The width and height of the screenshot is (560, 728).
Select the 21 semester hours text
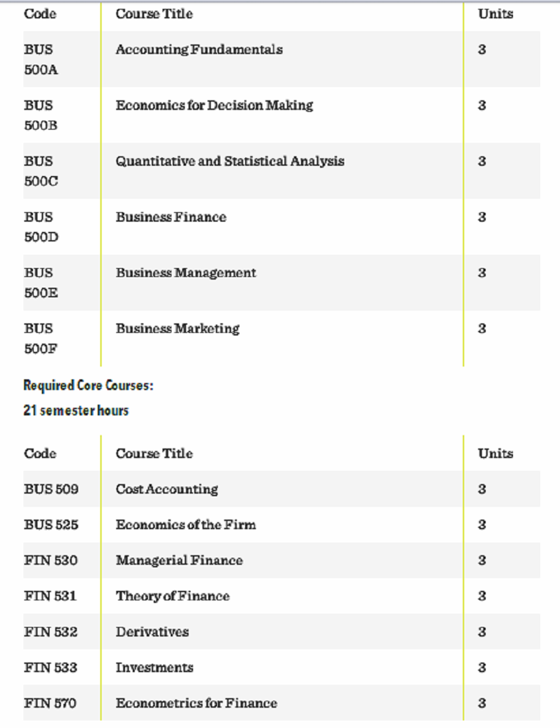(x=76, y=410)
